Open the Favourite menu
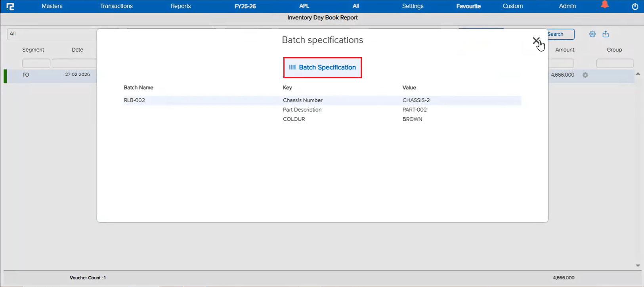The width and height of the screenshot is (644, 287). (x=468, y=6)
